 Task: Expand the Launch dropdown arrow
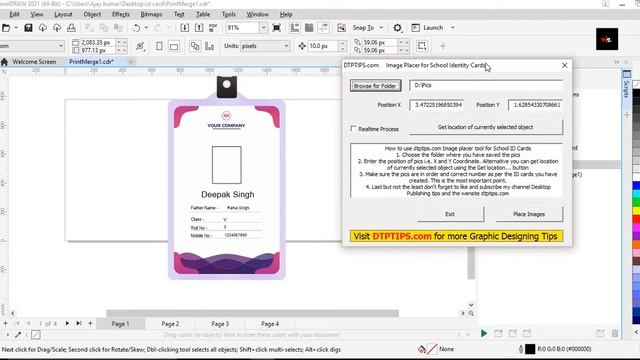pos(452,28)
